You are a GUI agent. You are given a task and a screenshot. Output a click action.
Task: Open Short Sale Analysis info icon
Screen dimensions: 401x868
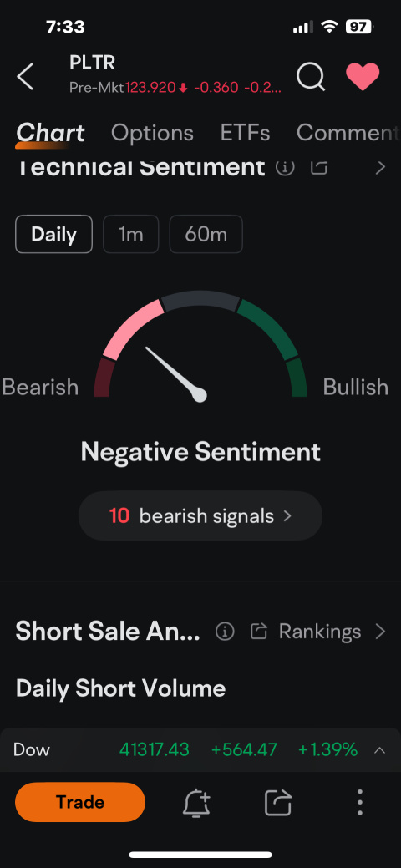click(225, 631)
